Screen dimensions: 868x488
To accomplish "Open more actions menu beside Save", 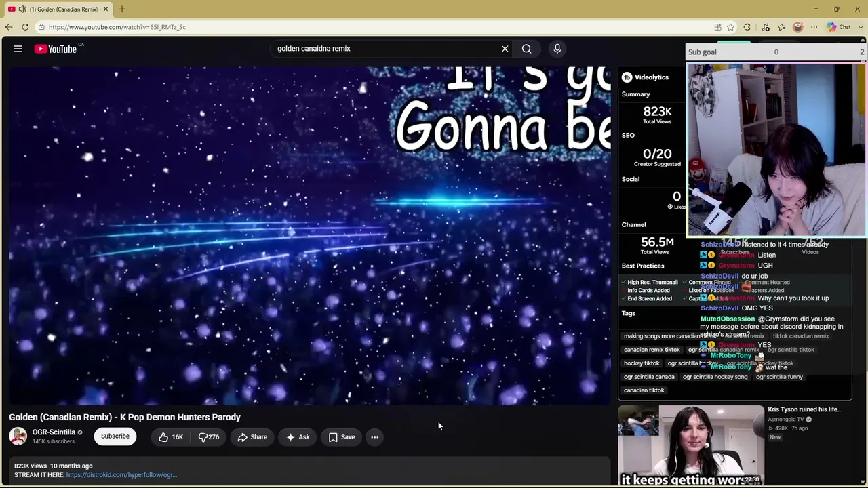I will (374, 437).
